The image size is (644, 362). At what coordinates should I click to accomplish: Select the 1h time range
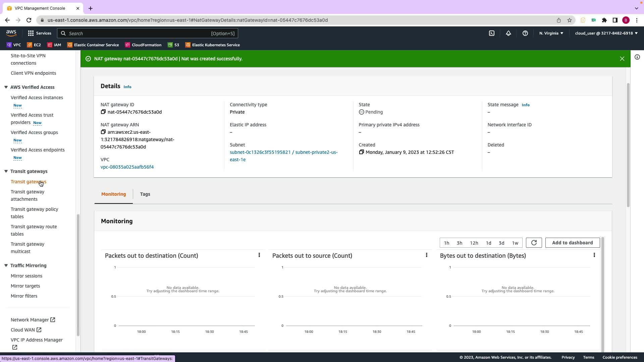[446, 243]
